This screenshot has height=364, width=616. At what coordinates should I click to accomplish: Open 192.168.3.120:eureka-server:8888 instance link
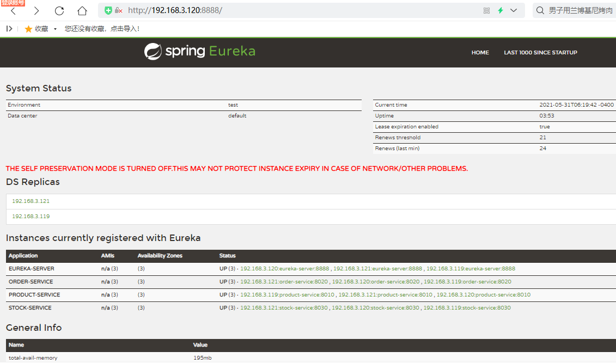pos(284,269)
